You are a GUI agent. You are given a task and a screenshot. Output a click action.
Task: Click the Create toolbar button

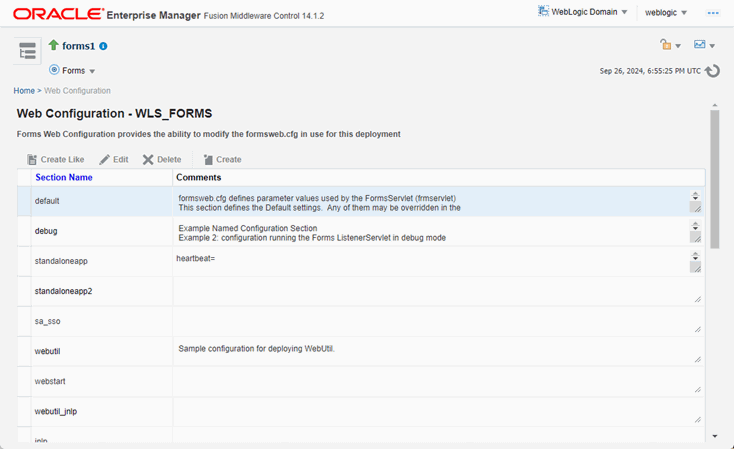pyautogui.click(x=222, y=160)
